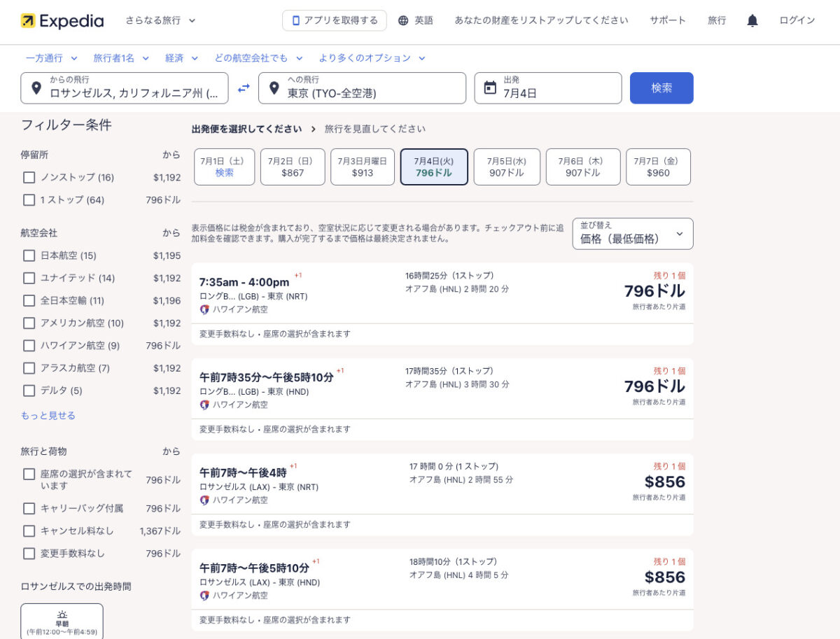Click the 796ドル price on the first flight
The height and width of the screenshot is (639, 840).
(x=654, y=291)
